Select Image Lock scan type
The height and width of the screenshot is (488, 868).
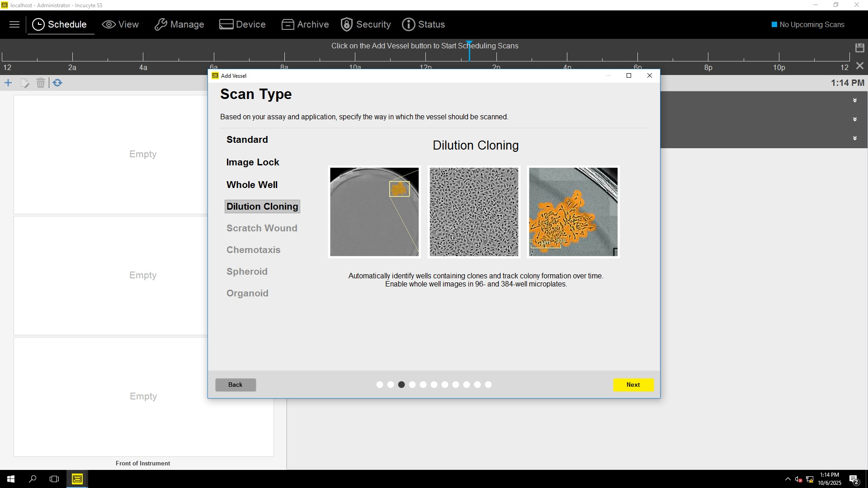coord(252,162)
